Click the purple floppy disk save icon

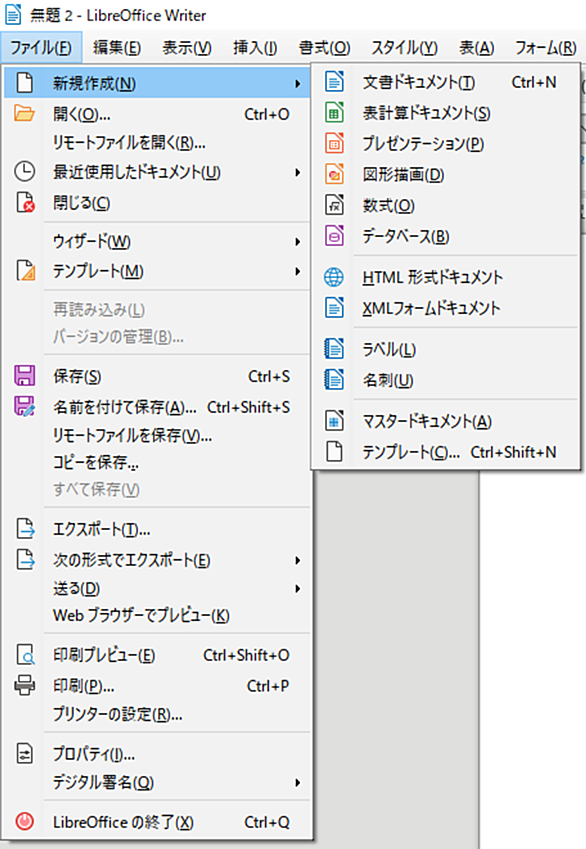(24, 376)
